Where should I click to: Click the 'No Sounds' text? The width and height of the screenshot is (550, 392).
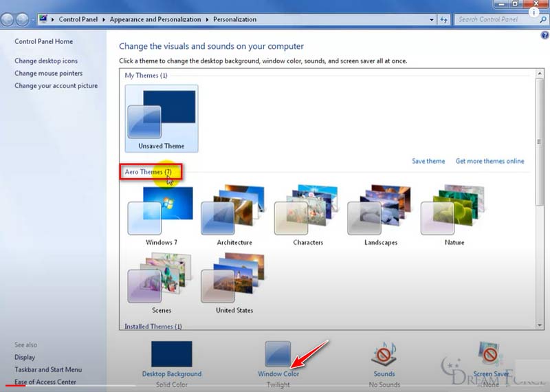point(384,385)
